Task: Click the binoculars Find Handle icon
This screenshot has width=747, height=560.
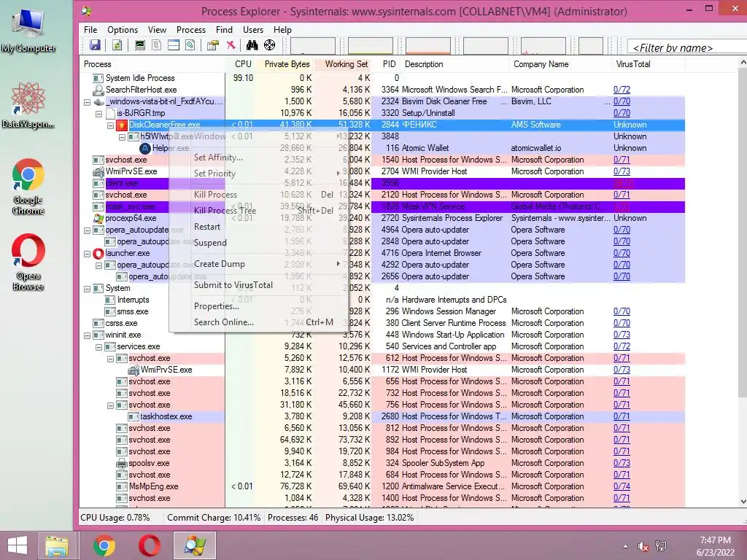Action: pyautogui.click(x=252, y=45)
